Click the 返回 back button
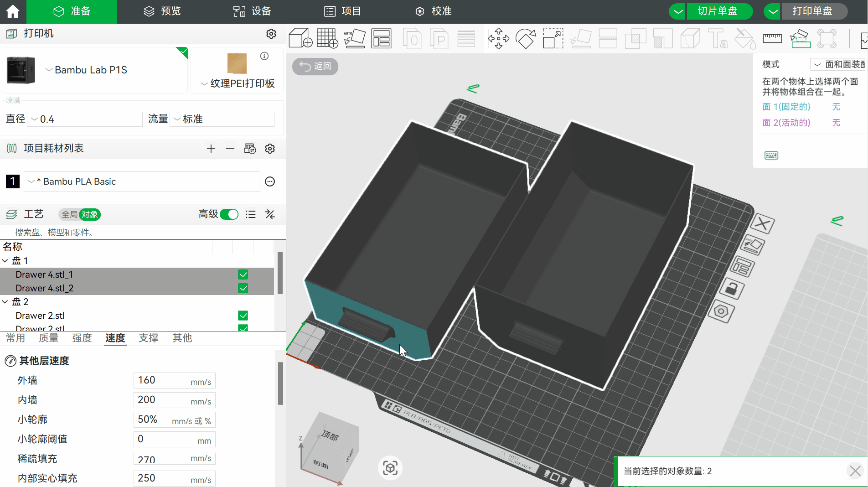 [315, 67]
